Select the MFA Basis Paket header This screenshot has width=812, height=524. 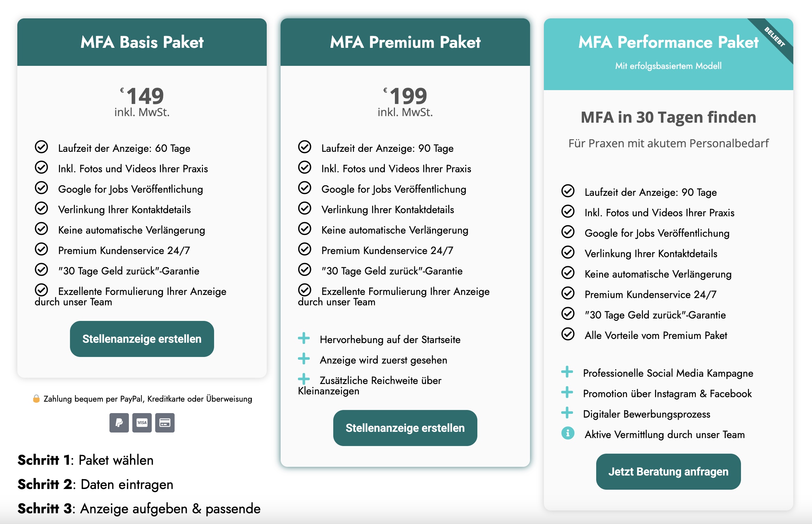142,42
